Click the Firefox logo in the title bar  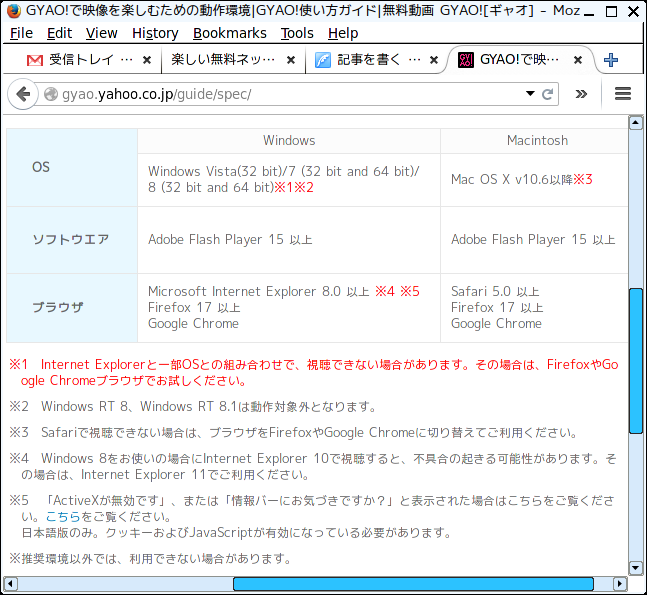tap(13, 10)
